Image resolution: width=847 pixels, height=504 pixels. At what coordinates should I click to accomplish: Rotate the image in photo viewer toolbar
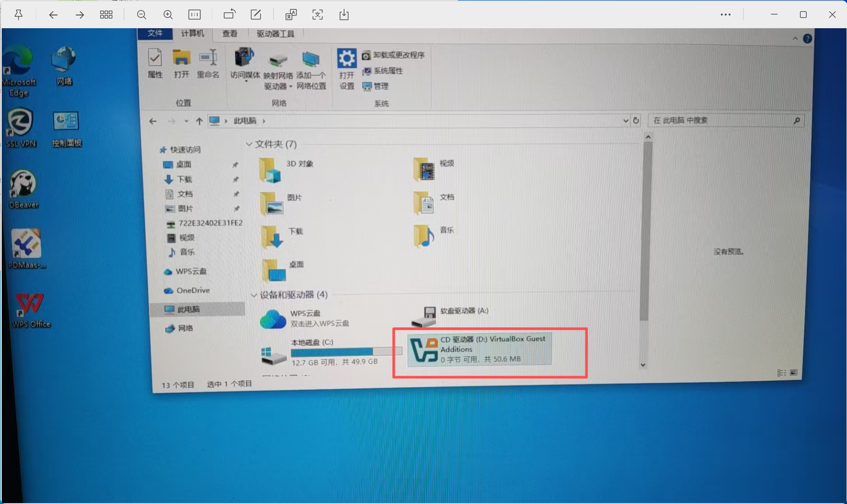[x=229, y=15]
